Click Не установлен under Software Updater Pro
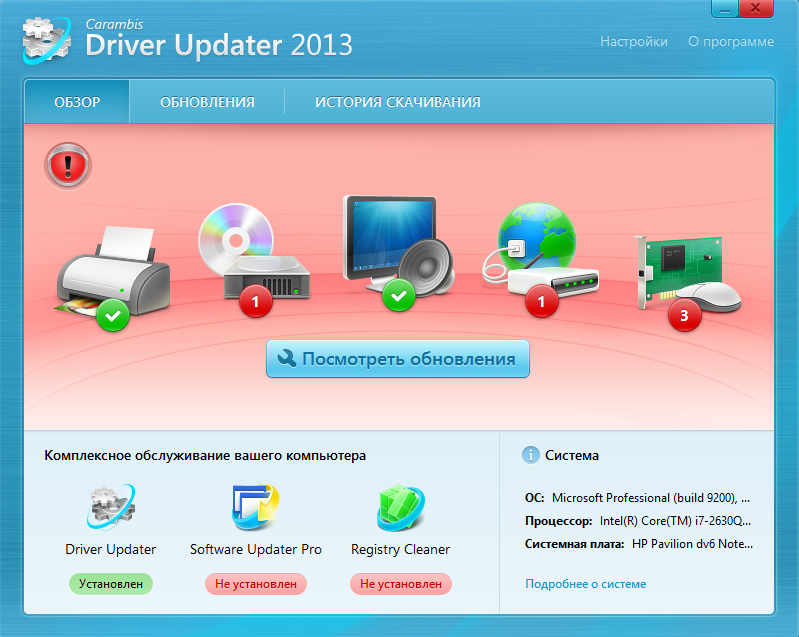This screenshot has height=637, width=799. 255,584
